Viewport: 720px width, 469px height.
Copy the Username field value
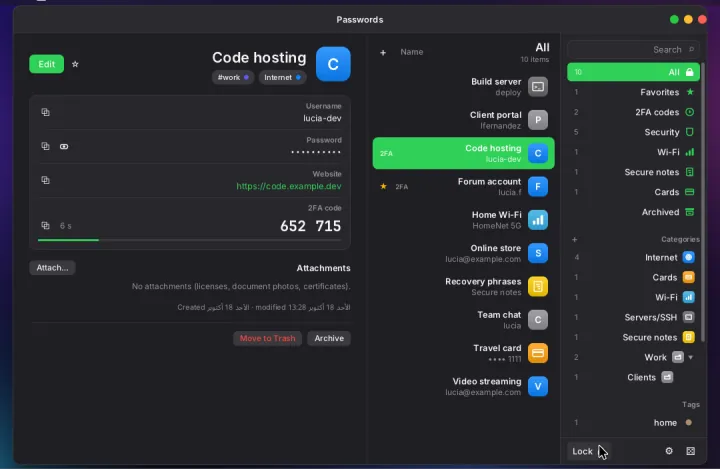pyautogui.click(x=45, y=112)
